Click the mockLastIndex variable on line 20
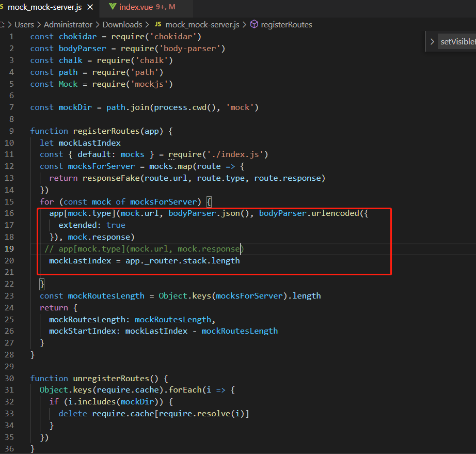Image resolution: width=476 pixels, height=454 pixels. pyautogui.click(x=80, y=260)
